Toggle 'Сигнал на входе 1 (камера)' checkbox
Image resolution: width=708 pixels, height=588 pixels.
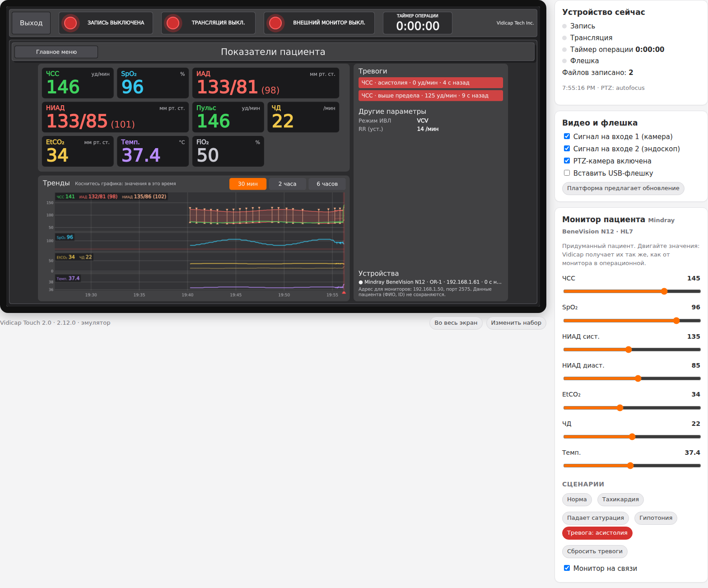pos(567,136)
